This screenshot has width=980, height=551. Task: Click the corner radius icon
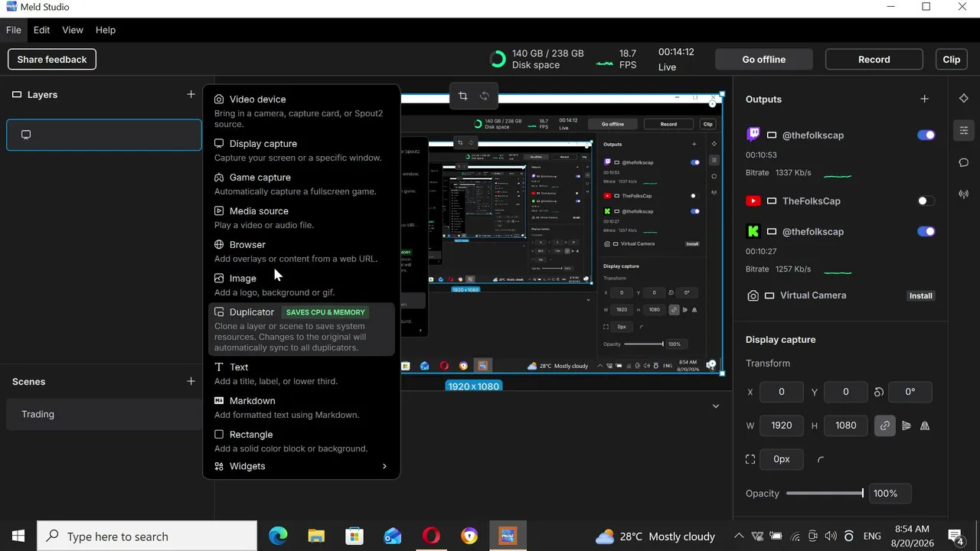click(822, 459)
